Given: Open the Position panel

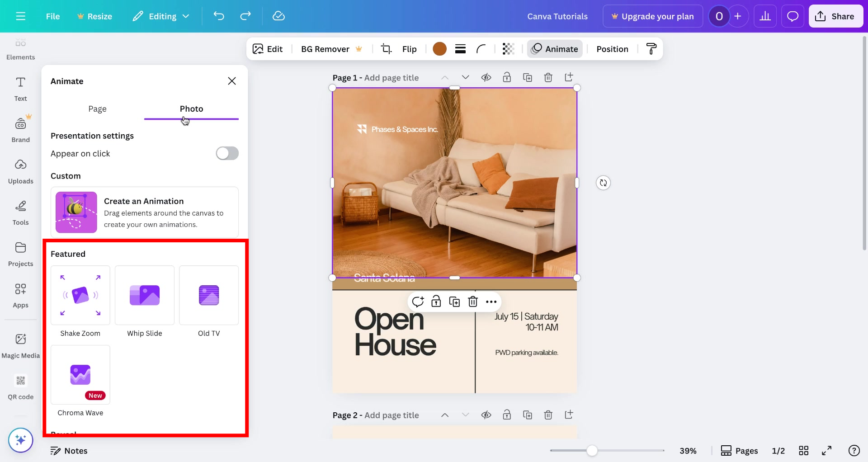Looking at the screenshot, I should tap(612, 49).
